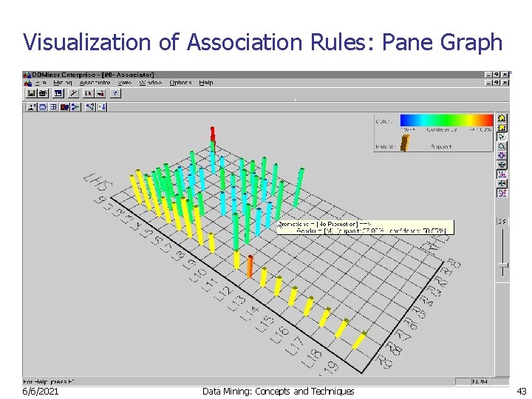Click the Save disk toolbar icon
This screenshot has height=399, width=532.
pos(31,93)
